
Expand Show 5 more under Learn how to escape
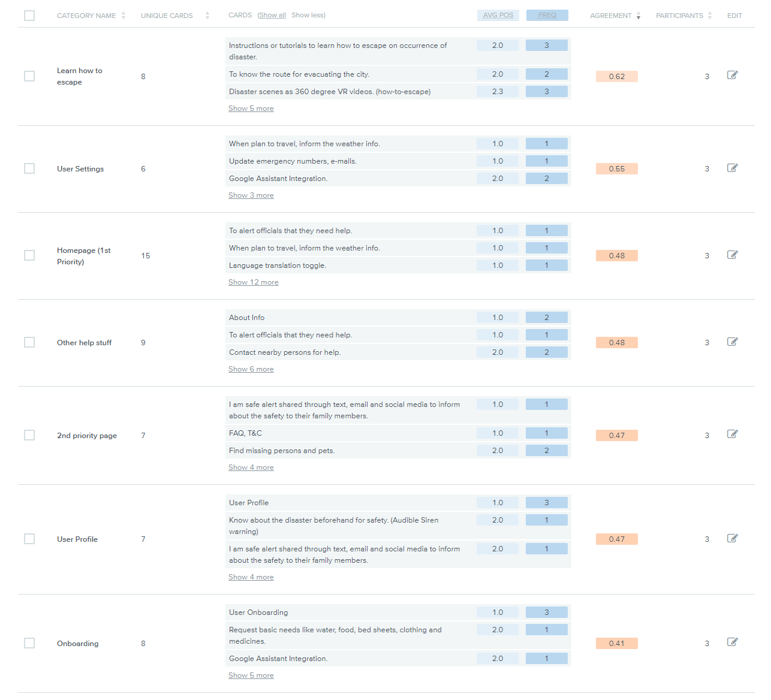click(251, 108)
